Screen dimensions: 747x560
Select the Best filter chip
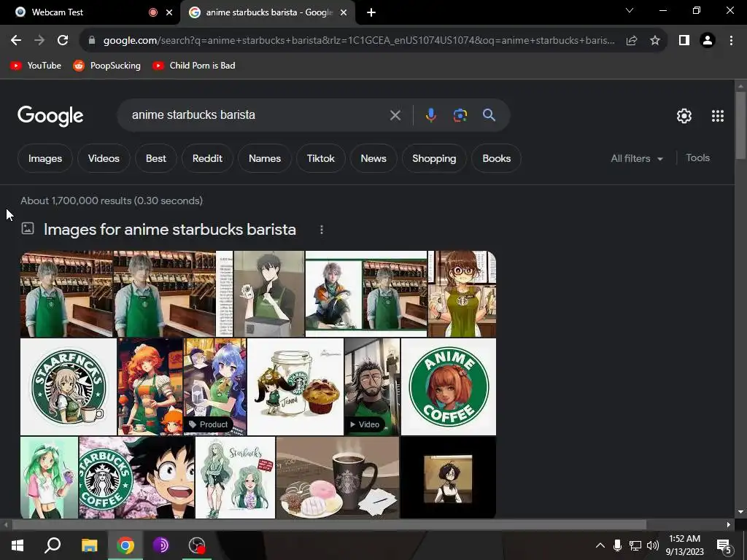pyautogui.click(x=156, y=158)
